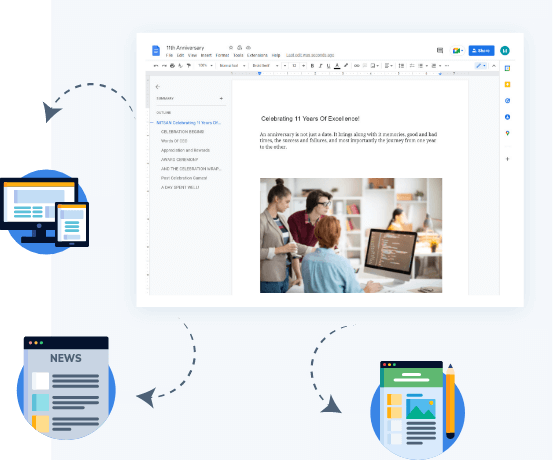The image size is (554, 460).
Task: Jump to Post Celebration outline item
Action: [184, 178]
